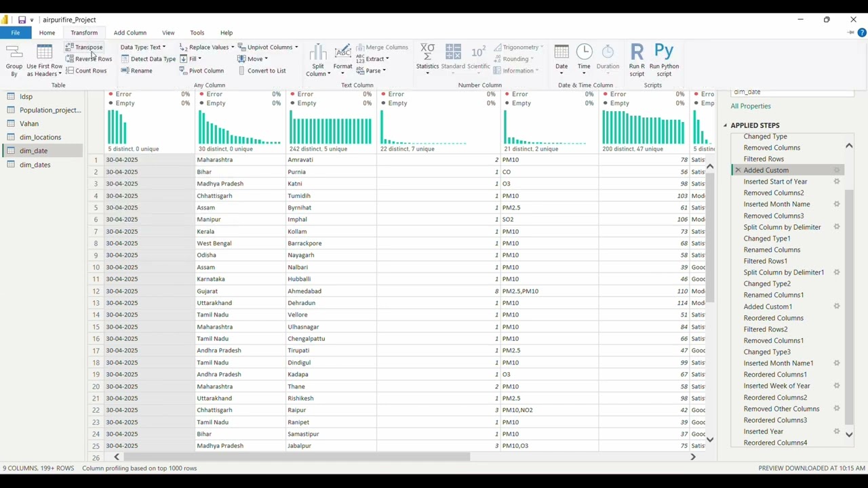868x488 pixels.
Task: Select the Filtered Rows step
Action: click(764, 159)
